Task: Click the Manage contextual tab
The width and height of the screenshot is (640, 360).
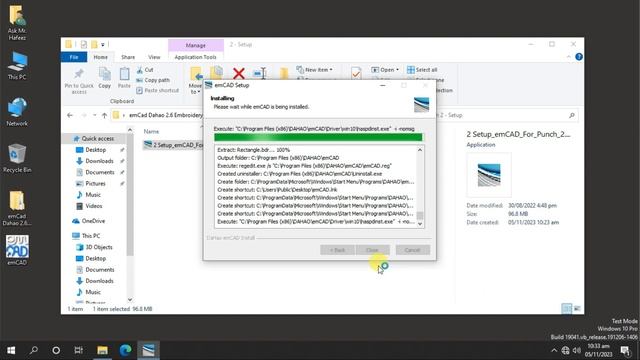Action: (196, 45)
